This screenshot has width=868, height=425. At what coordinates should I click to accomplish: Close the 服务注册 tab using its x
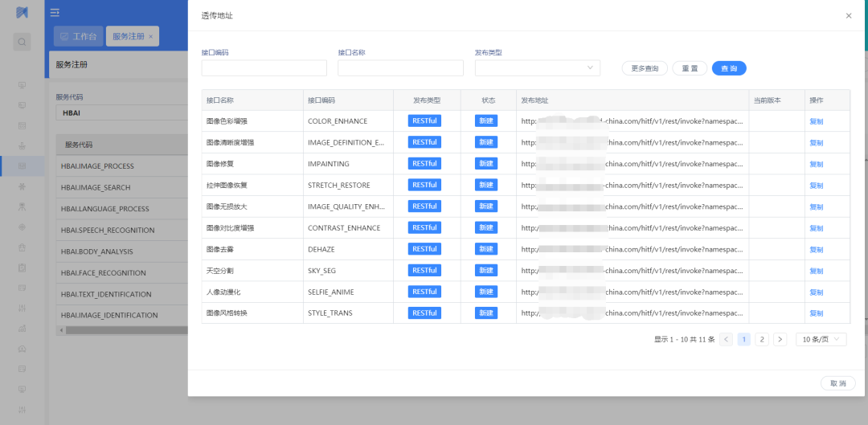(151, 36)
